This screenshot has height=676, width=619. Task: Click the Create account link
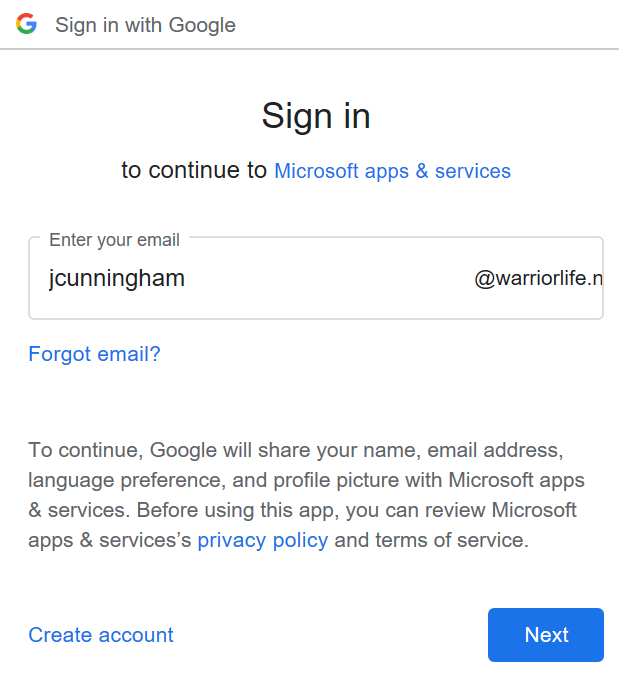pyautogui.click(x=101, y=635)
